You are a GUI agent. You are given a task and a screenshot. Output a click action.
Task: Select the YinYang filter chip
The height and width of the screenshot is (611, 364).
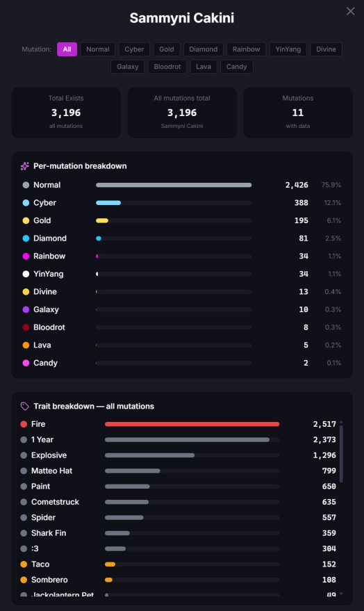288,49
